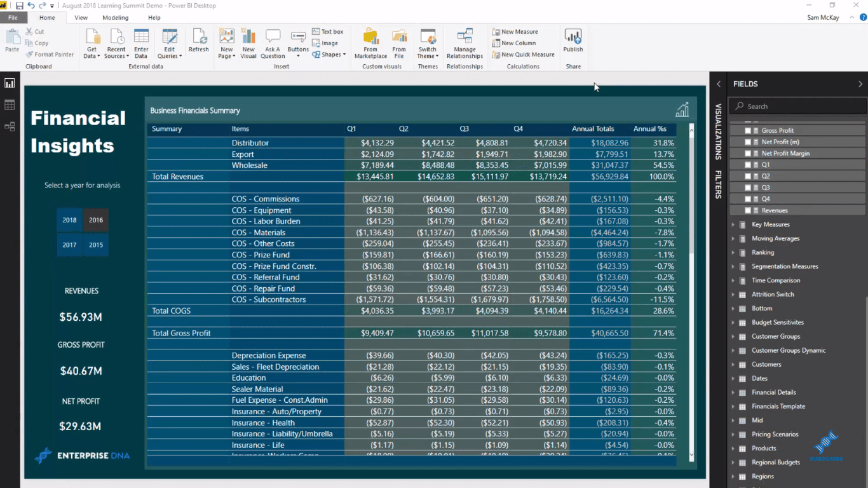868x488 pixels.
Task: Select year 2017 in the slicer
Action: click(69, 245)
